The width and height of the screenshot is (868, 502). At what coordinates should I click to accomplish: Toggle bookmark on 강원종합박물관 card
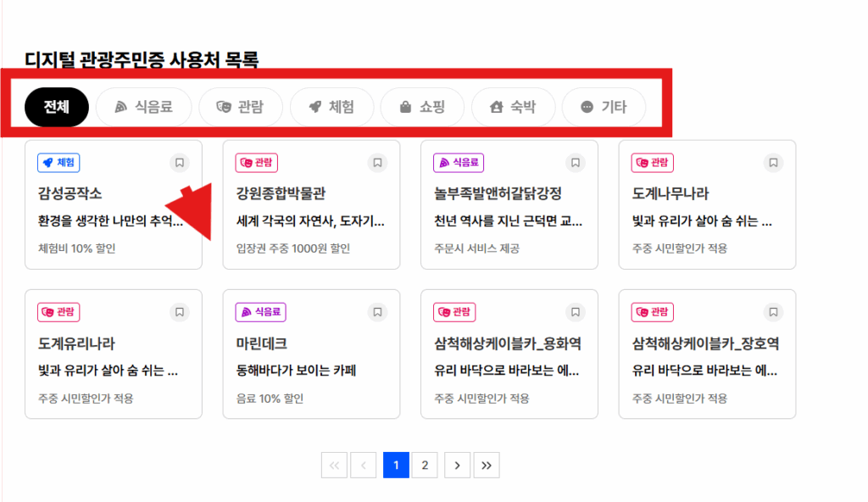pyautogui.click(x=377, y=163)
